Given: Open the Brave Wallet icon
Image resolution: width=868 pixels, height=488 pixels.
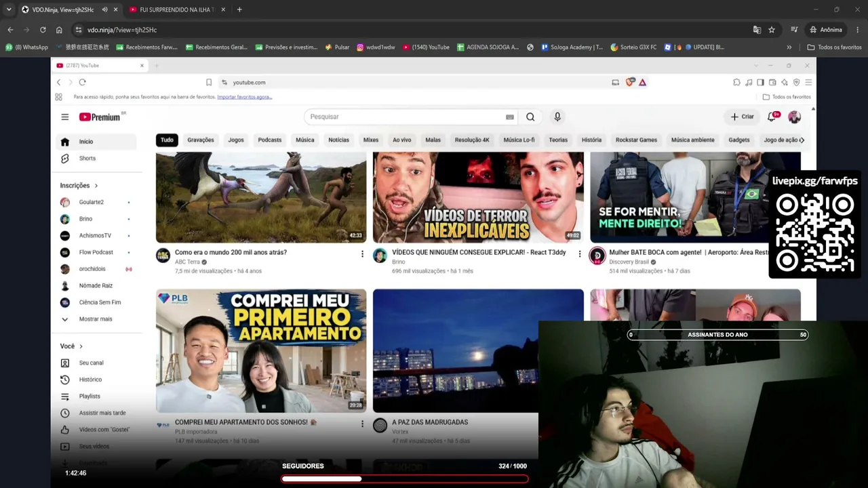Looking at the screenshot, I should [x=772, y=82].
